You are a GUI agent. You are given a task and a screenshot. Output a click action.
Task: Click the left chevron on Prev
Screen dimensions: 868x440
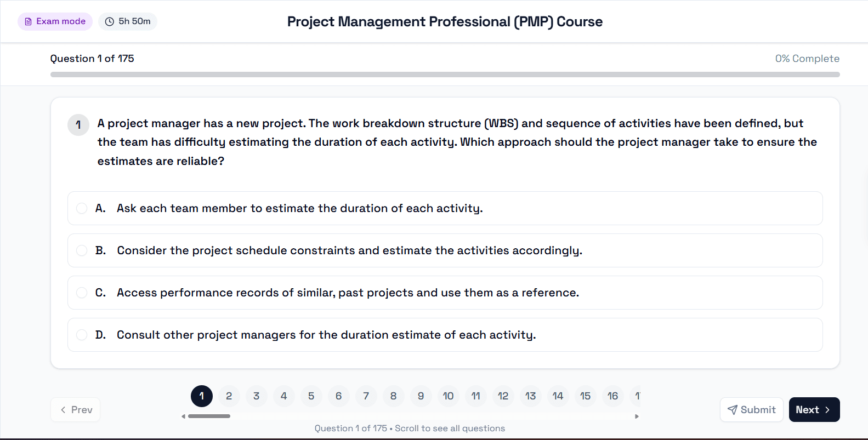pyautogui.click(x=63, y=410)
